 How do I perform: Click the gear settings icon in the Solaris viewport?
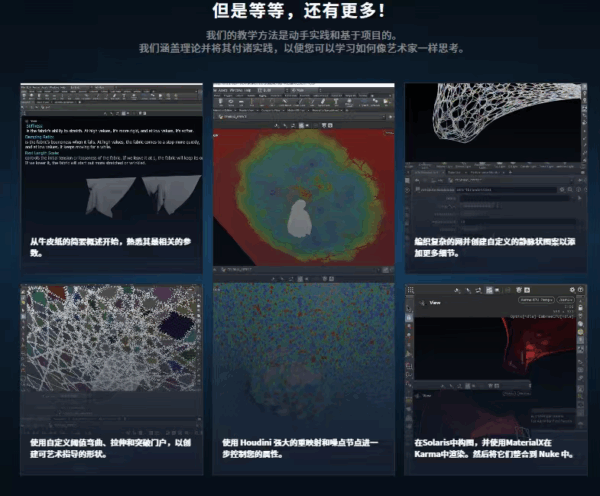click(572, 290)
